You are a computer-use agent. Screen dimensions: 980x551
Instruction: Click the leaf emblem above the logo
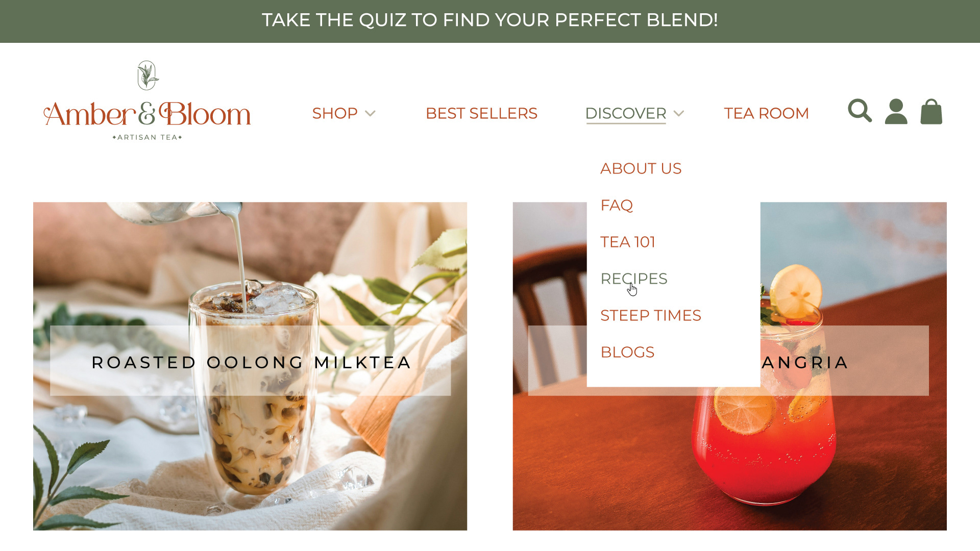tap(148, 76)
